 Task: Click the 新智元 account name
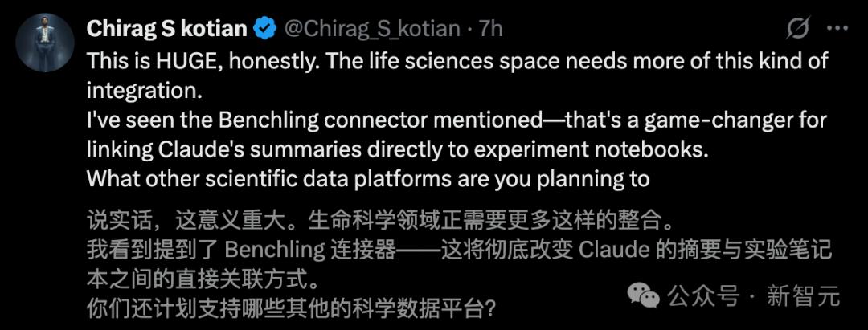(x=804, y=296)
